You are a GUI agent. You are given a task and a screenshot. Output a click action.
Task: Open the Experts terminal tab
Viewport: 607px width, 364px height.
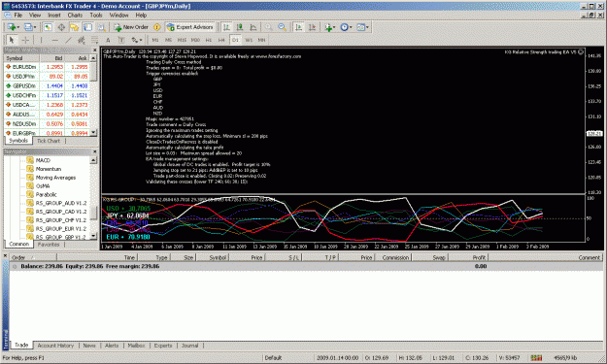pos(163,346)
